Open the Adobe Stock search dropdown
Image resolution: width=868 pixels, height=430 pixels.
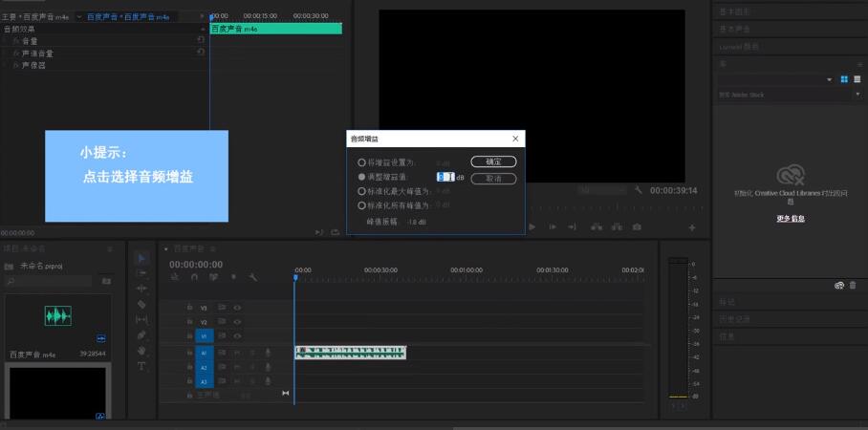[x=858, y=95]
